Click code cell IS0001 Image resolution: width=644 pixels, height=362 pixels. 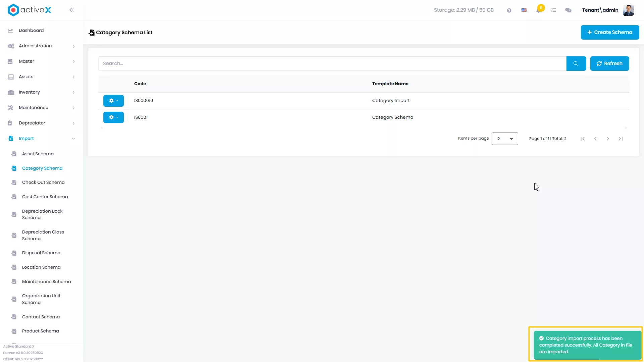(x=141, y=117)
